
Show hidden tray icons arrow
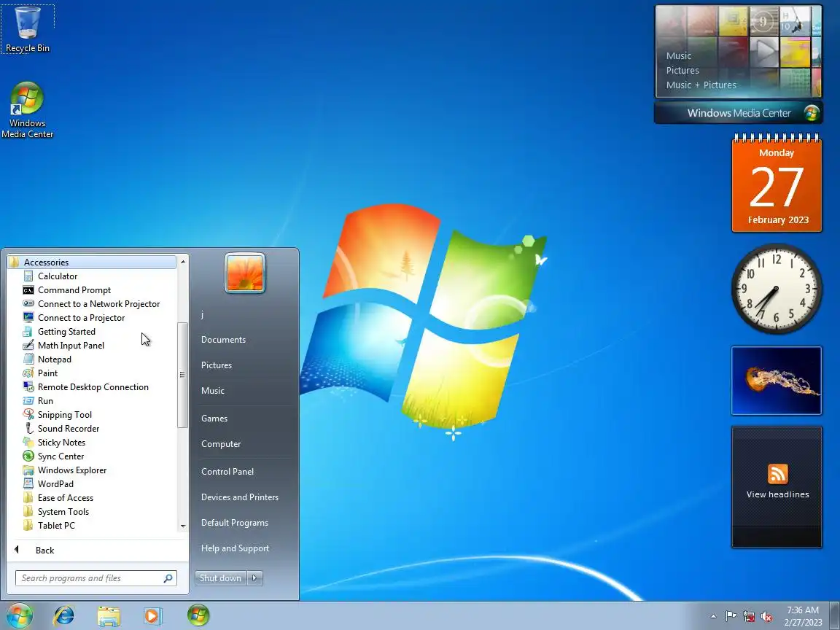pos(713,617)
